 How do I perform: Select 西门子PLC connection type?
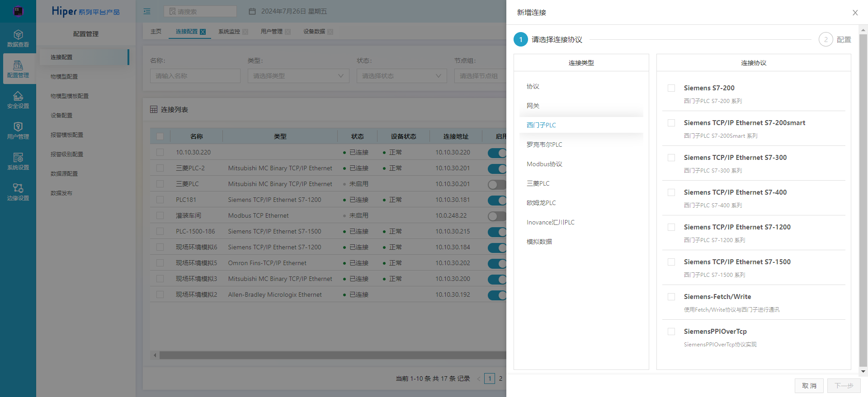click(x=581, y=125)
